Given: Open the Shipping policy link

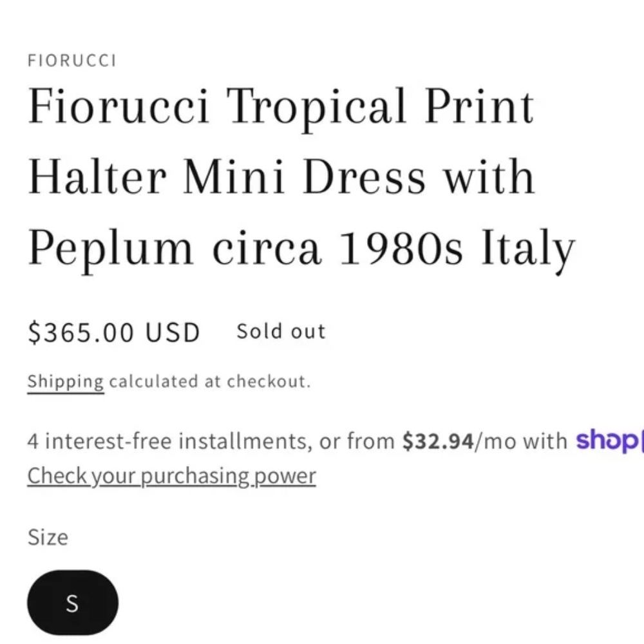Looking at the screenshot, I should point(65,381).
